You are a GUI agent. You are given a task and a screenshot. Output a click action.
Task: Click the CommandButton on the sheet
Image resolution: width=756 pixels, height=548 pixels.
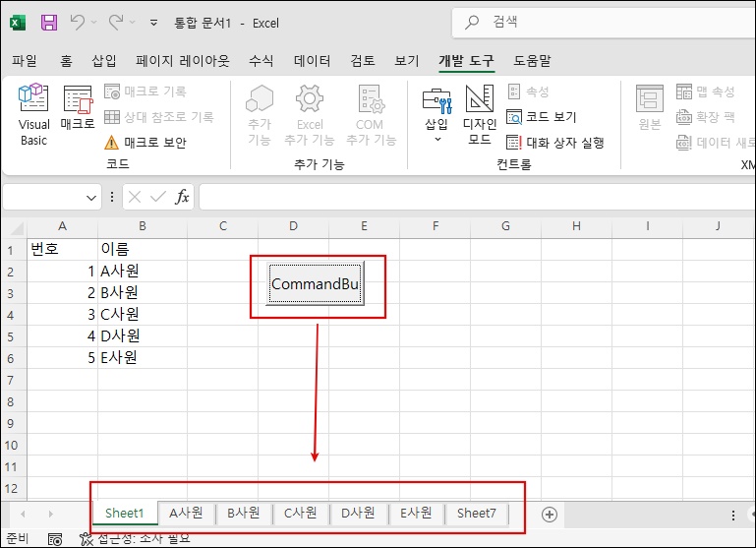[316, 283]
